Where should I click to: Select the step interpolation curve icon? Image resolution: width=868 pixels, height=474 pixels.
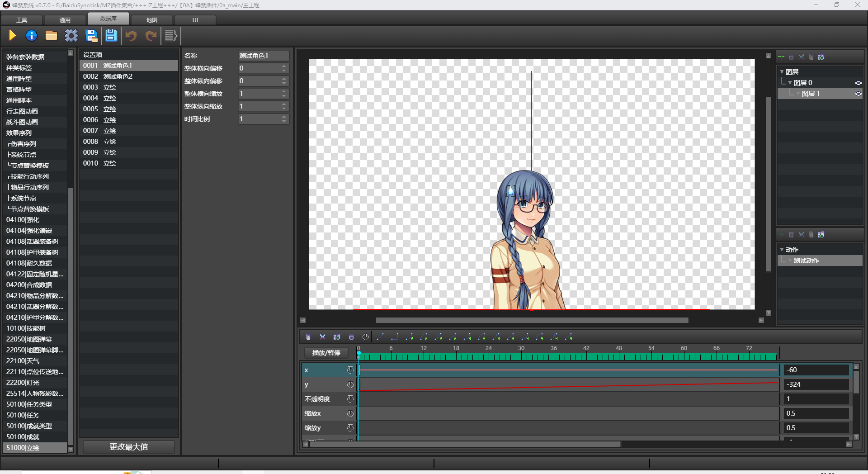pyautogui.click(x=395, y=337)
